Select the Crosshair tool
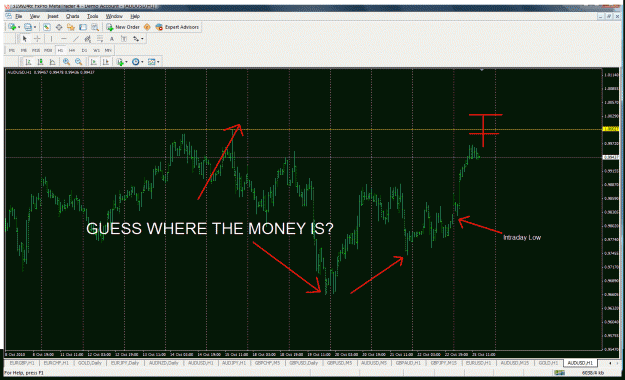Screen dimensions: 625x380 (37, 39)
